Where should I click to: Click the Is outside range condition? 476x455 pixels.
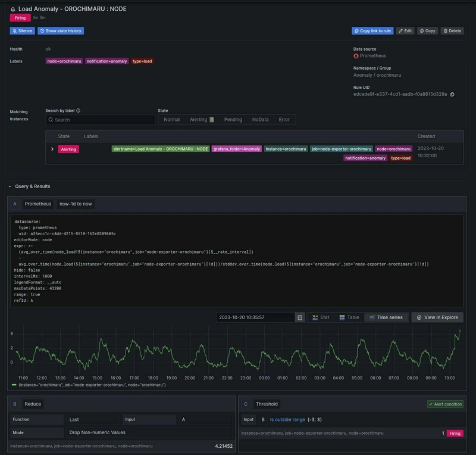pyautogui.click(x=287, y=419)
